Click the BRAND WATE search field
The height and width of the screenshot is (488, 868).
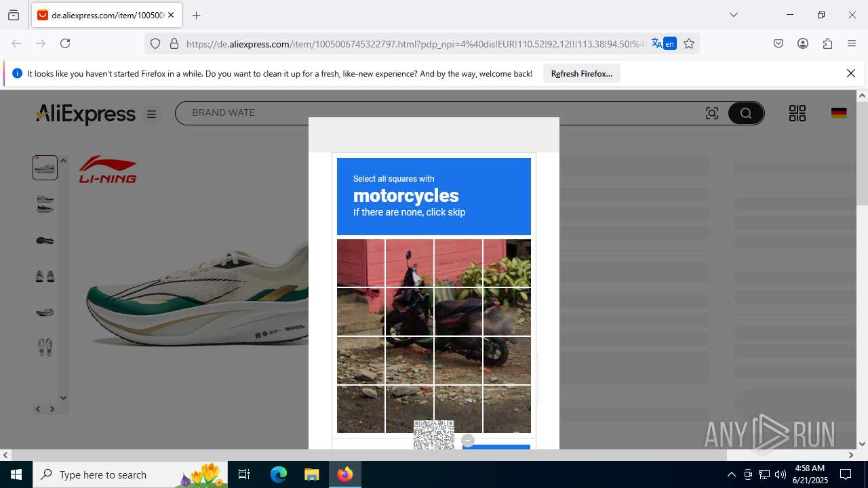(441, 113)
